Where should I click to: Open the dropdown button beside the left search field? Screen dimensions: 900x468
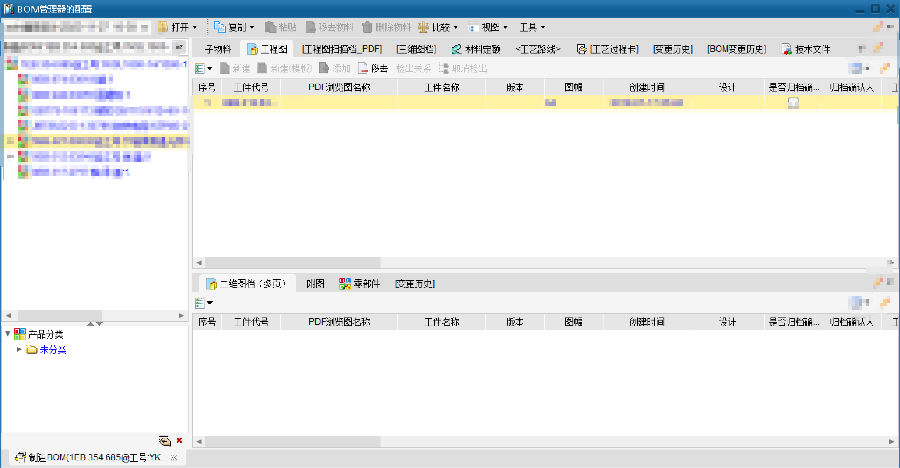click(x=180, y=47)
